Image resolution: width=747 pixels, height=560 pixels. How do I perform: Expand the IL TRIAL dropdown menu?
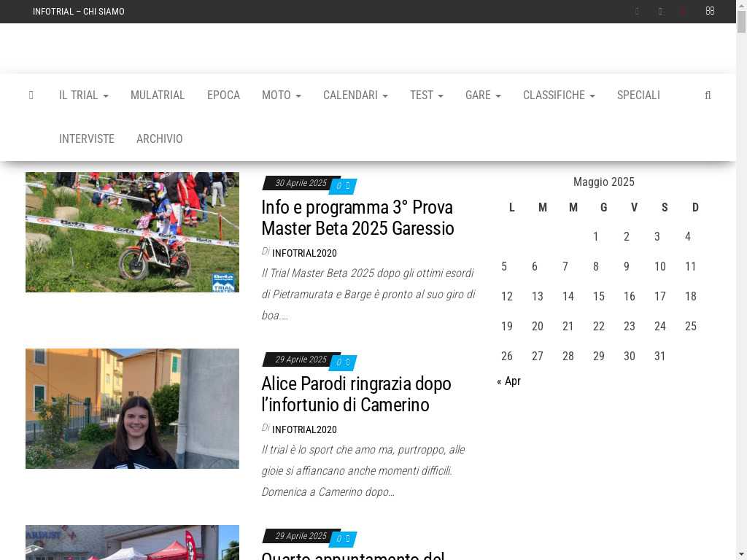83,96
